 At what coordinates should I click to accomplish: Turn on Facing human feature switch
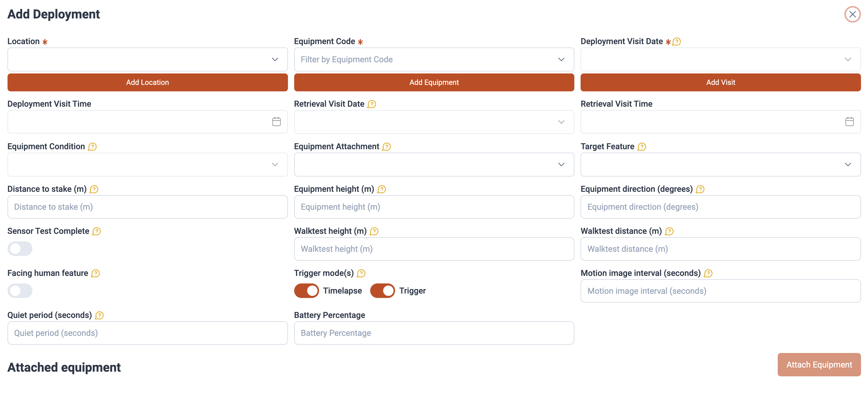tap(20, 291)
